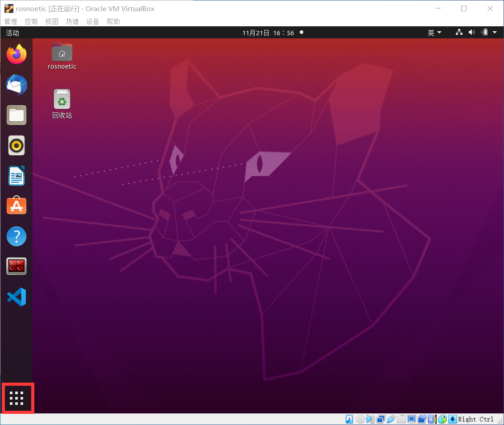Open Firefox from the dock
This screenshot has width=504, height=425.
point(17,54)
